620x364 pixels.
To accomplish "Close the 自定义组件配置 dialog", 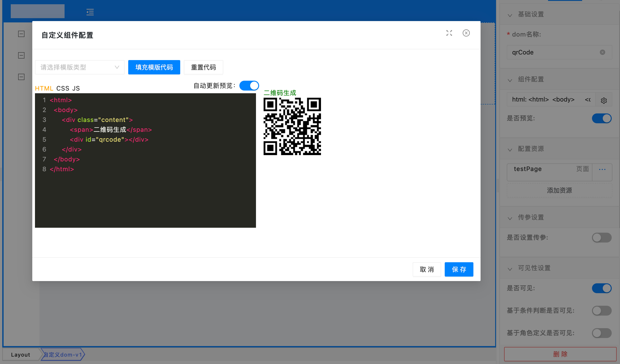I will coord(466,33).
